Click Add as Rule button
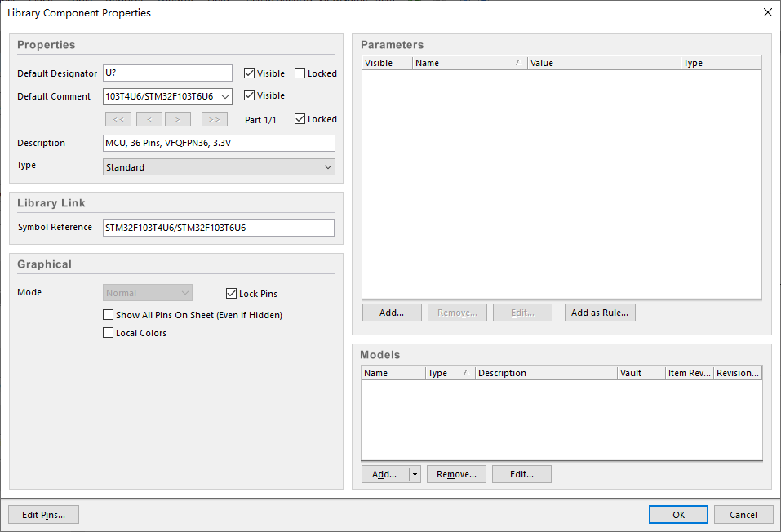The height and width of the screenshot is (532, 781). pos(599,313)
